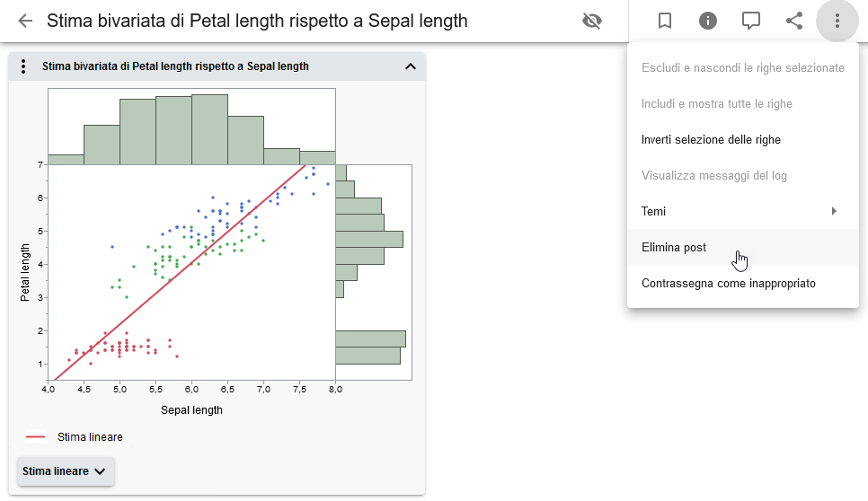Go back with the left arrow

[25, 21]
